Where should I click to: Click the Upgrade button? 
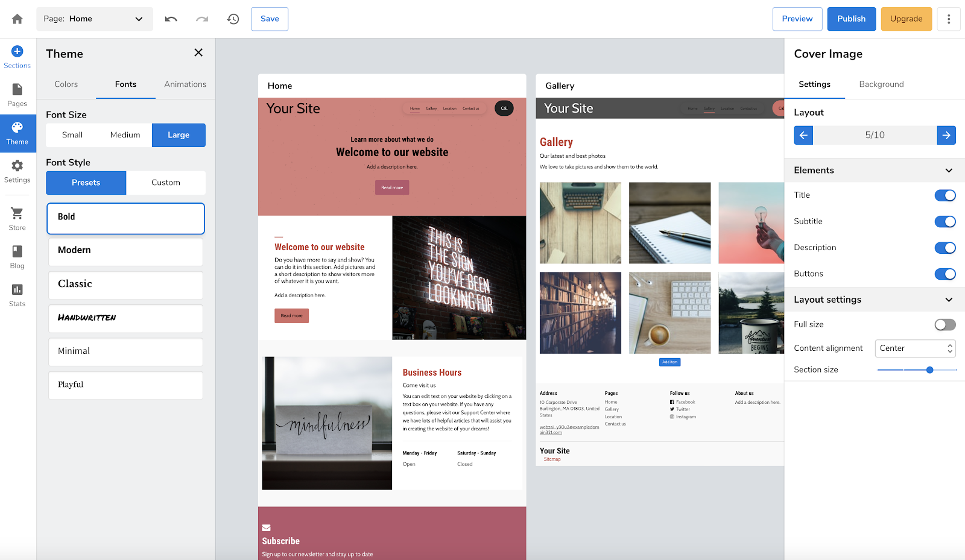pos(906,19)
